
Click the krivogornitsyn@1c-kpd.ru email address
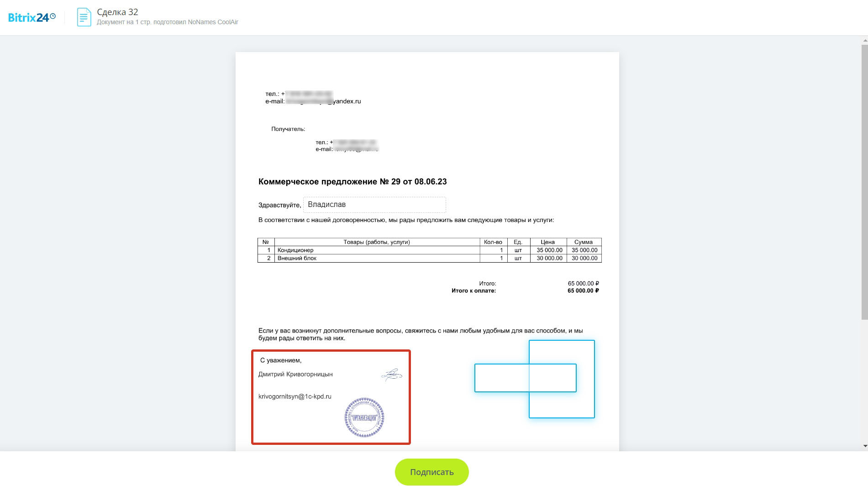point(295,396)
